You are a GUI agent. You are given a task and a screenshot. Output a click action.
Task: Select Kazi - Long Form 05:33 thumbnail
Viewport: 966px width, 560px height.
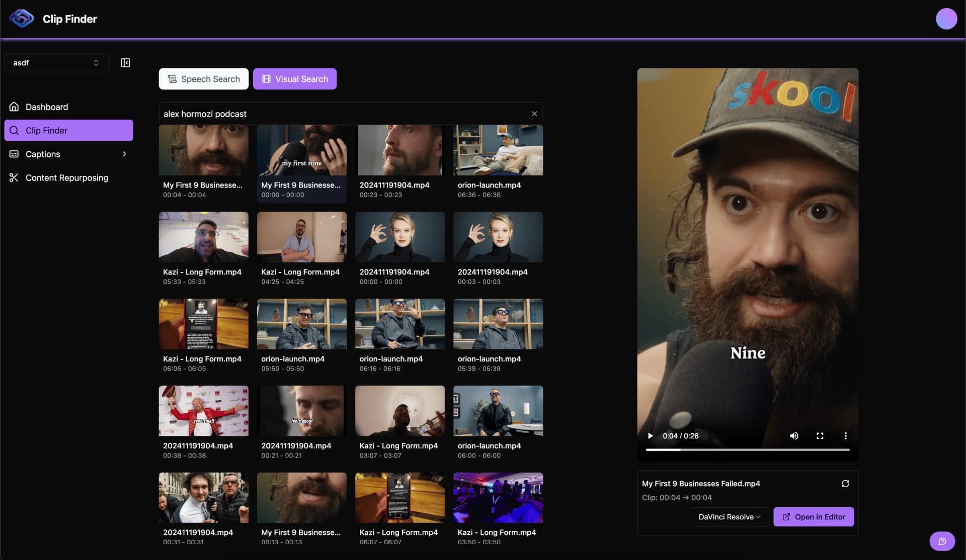pyautogui.click(x=203, y=237)
